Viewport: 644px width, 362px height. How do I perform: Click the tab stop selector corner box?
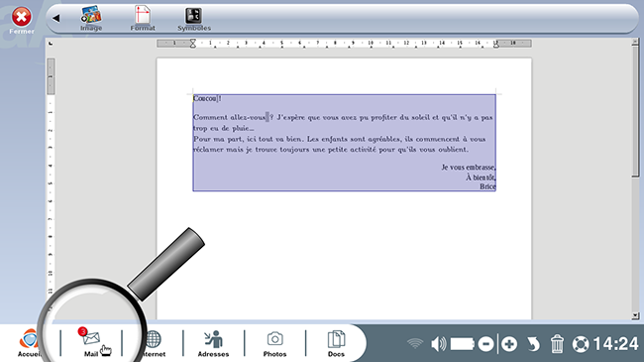[x=51, y=44]
